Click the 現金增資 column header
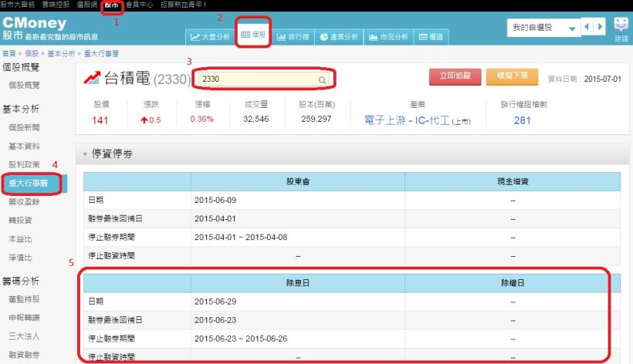This screenshot has height=364, width=633. (513, 181)
